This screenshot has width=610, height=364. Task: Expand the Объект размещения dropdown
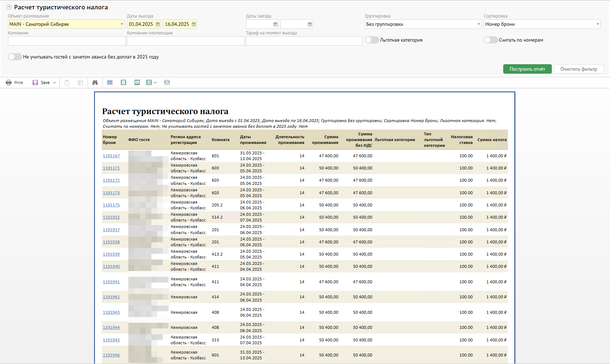[121, 24]
